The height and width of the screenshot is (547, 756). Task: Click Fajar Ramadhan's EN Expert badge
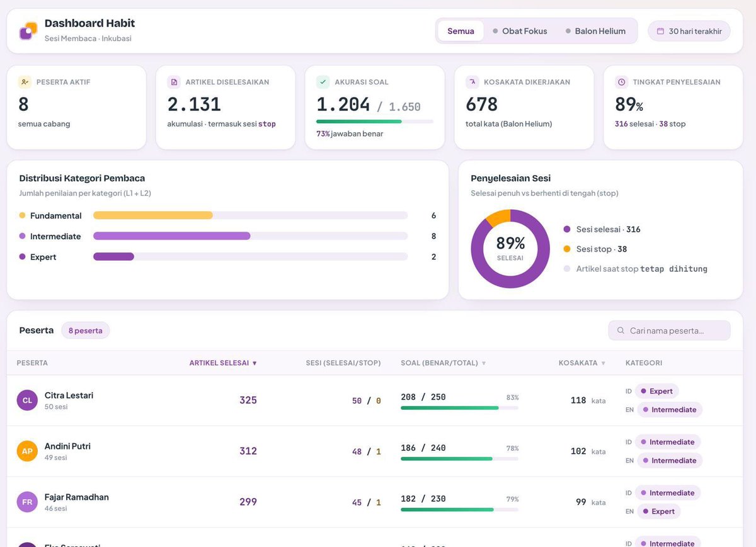658,511
